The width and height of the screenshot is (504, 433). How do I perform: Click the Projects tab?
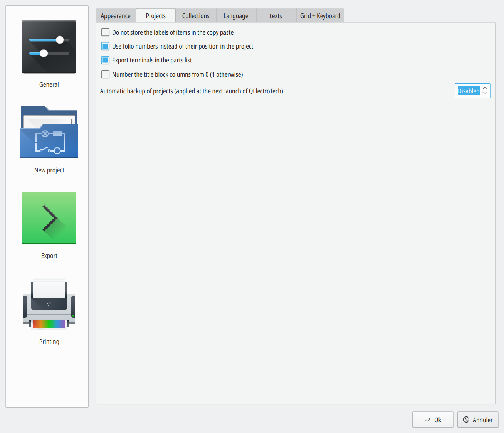156,16
